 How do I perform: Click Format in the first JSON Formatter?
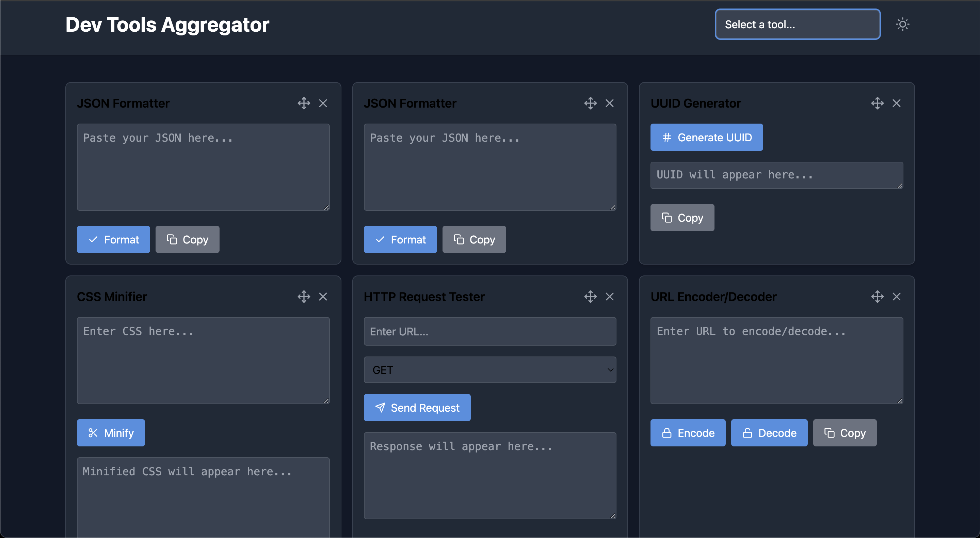point(113,239)
